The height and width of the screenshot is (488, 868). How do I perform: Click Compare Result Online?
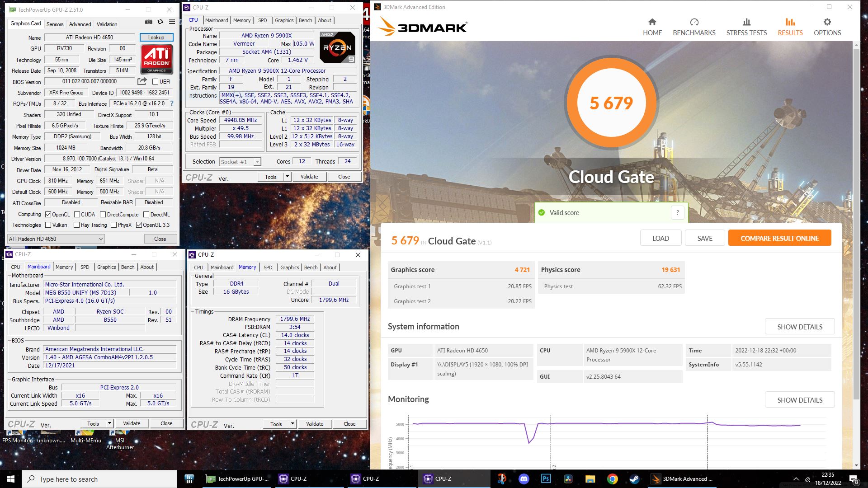pyautogui.click(x=779, y=238)
